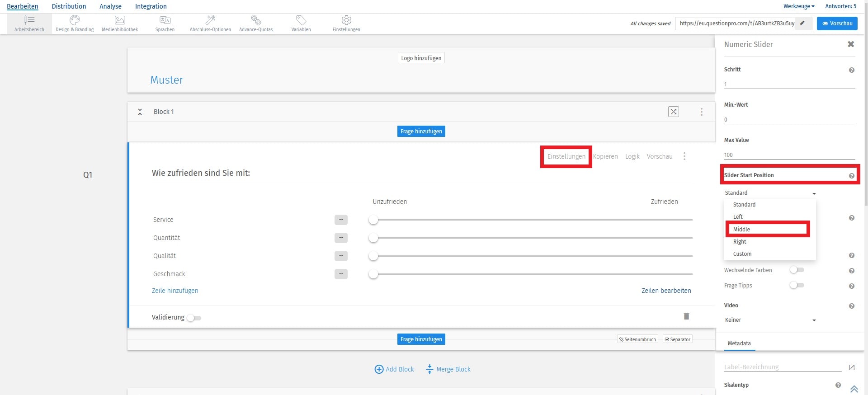Open Advance-Quotas icon

coord(256,20)
